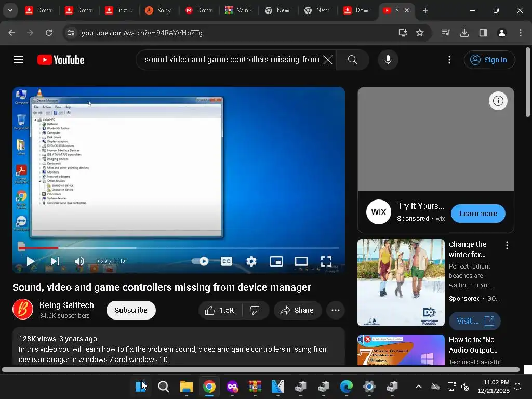The height and width of the screenshot is (399, 532).
Task: Open How to fix No Audio Output title
Action: pos(473,345)
